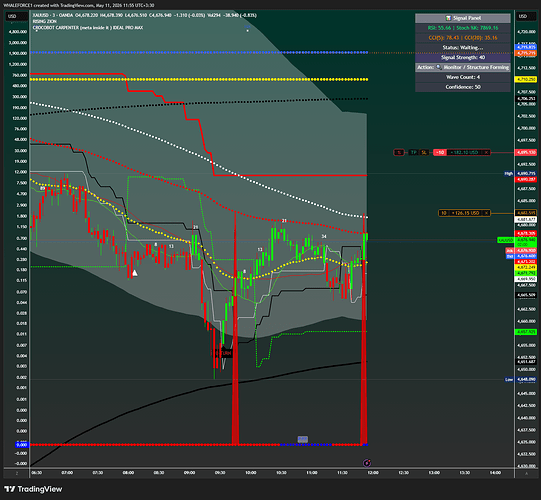This screenshot has height=500, width=541.
Task: Click the magnifier icon in the Action row
Action: (439, 67)
